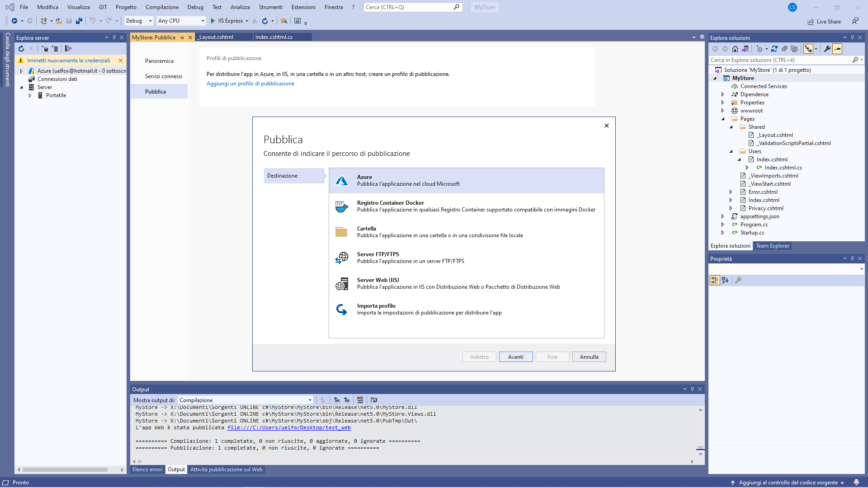The image size is (868, 488).
Task: Click horizontal scrollbar in Esplora server panel
Action: click(65, 469)
